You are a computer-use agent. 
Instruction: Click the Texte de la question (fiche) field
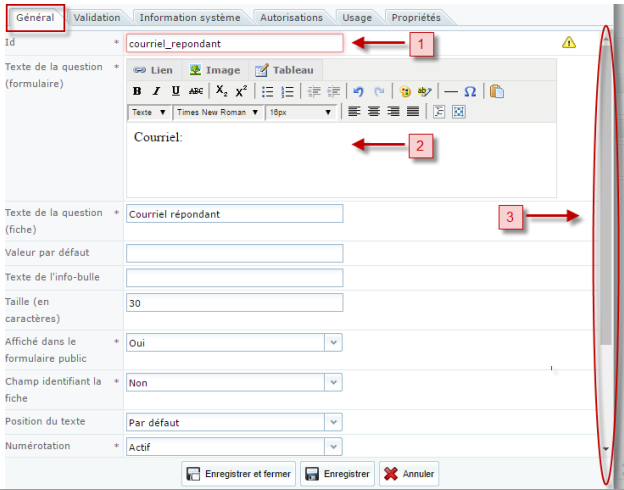pos(234,214)
